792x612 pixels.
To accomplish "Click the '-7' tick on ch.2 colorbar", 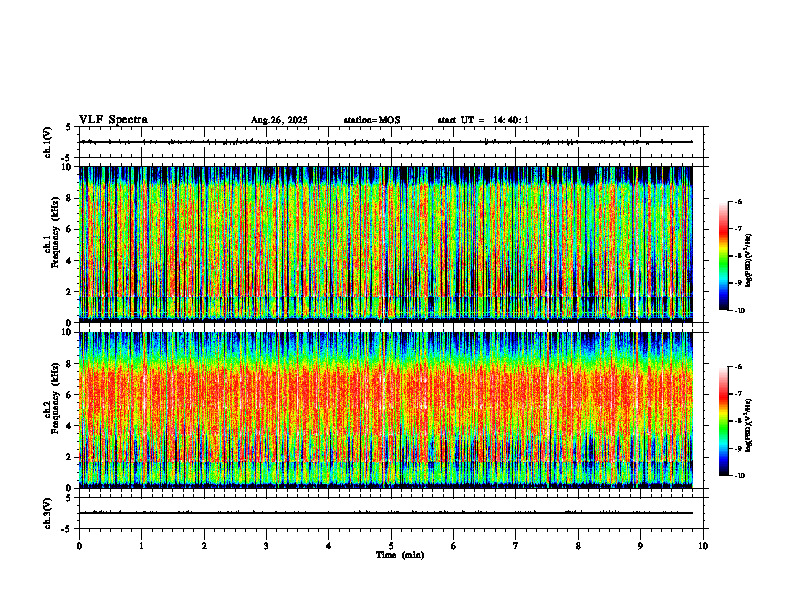I will click(738, 394).
